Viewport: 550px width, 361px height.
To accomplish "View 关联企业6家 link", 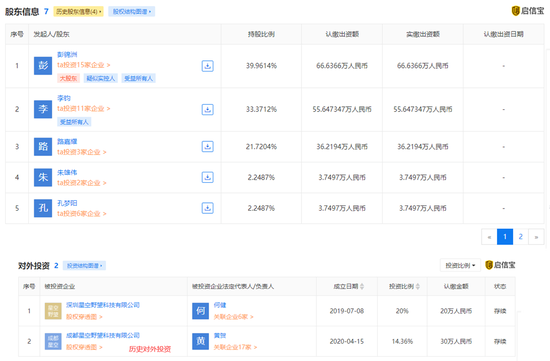I will click(234, 317).
